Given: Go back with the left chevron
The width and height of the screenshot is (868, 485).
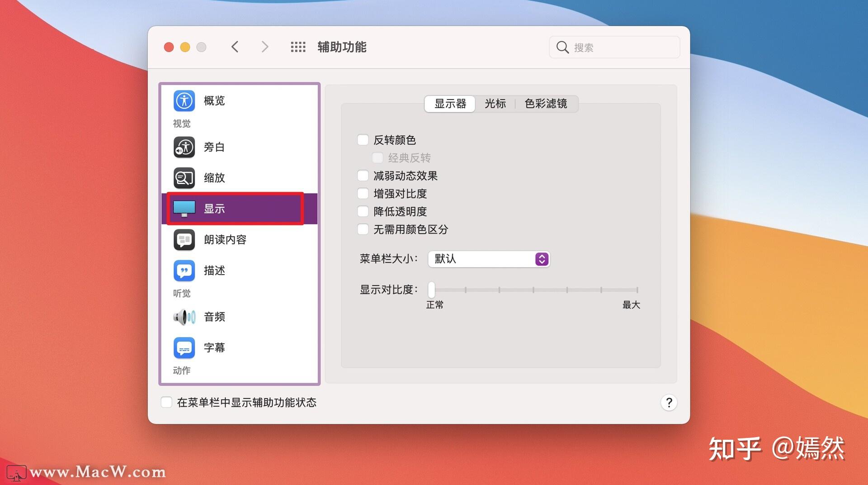Looking at the screenshot, I should click(235, 47).
